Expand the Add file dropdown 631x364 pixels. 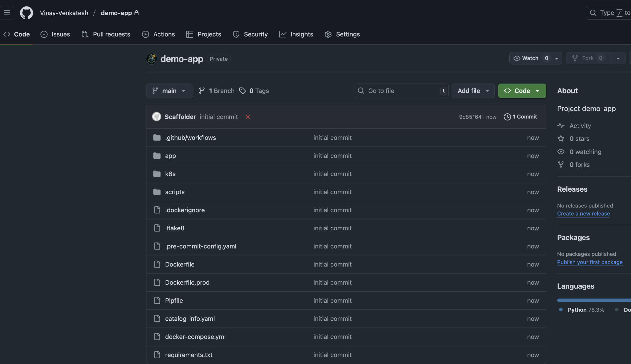[x=473, y=91]
